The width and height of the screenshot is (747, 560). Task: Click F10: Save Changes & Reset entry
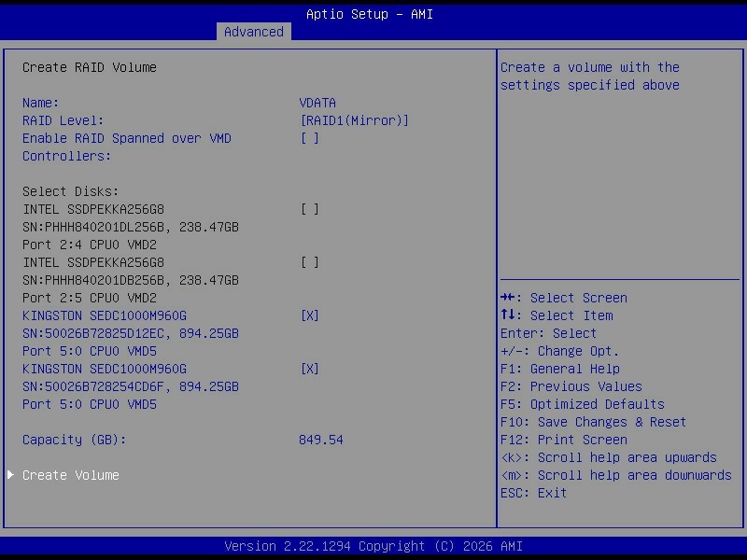pyautogui.click(x=593, y=423)
